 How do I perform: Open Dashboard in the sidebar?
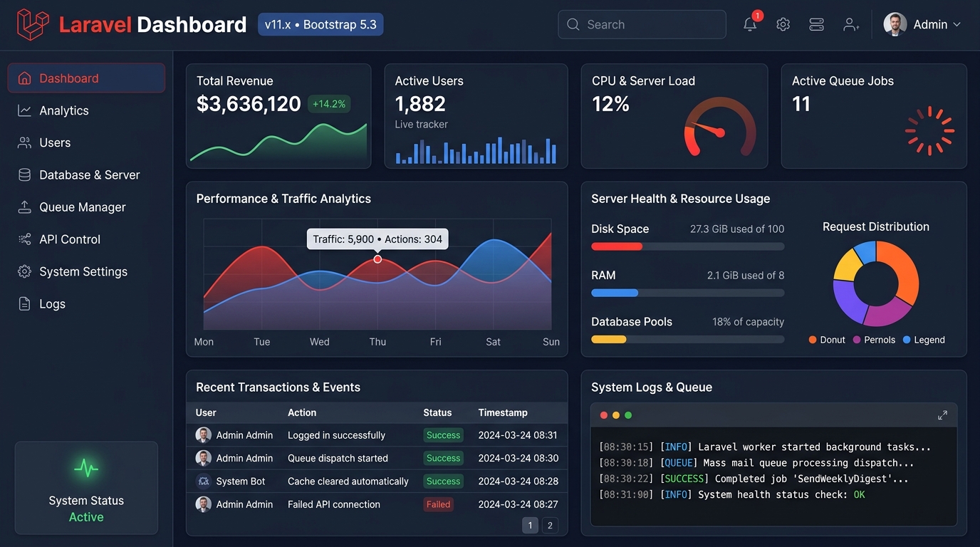[x=86, y=78]
